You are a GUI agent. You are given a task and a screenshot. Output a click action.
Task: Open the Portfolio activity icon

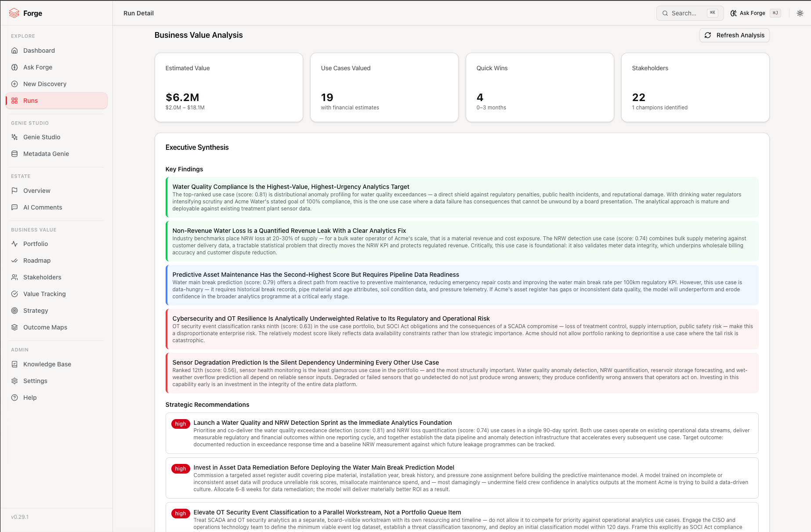pos(14,244)
